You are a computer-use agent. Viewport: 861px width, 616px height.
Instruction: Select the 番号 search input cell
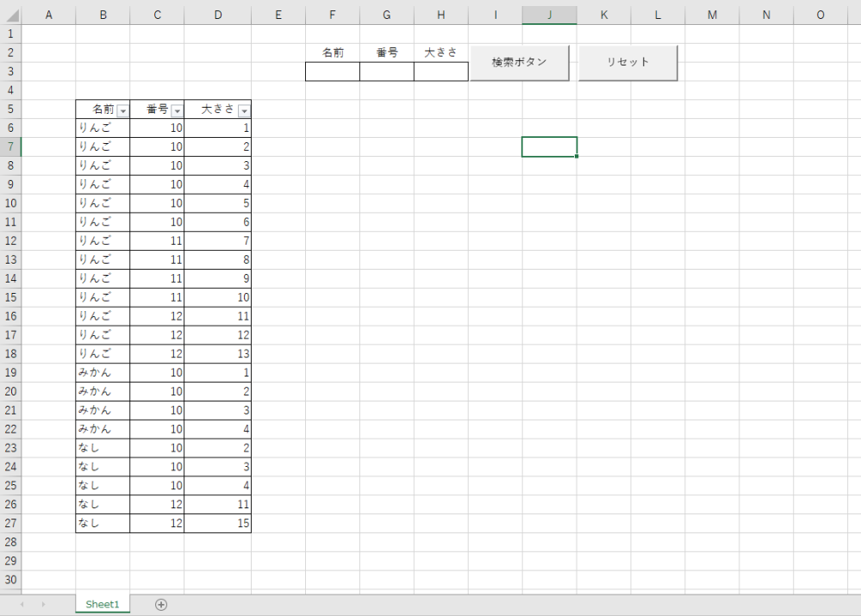(x=387, y=72)
